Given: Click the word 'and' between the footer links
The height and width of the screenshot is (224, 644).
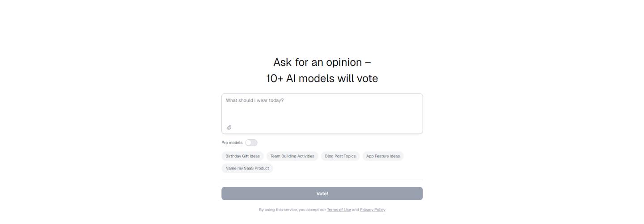Looking at the screenshot, I should pos(355,210).
